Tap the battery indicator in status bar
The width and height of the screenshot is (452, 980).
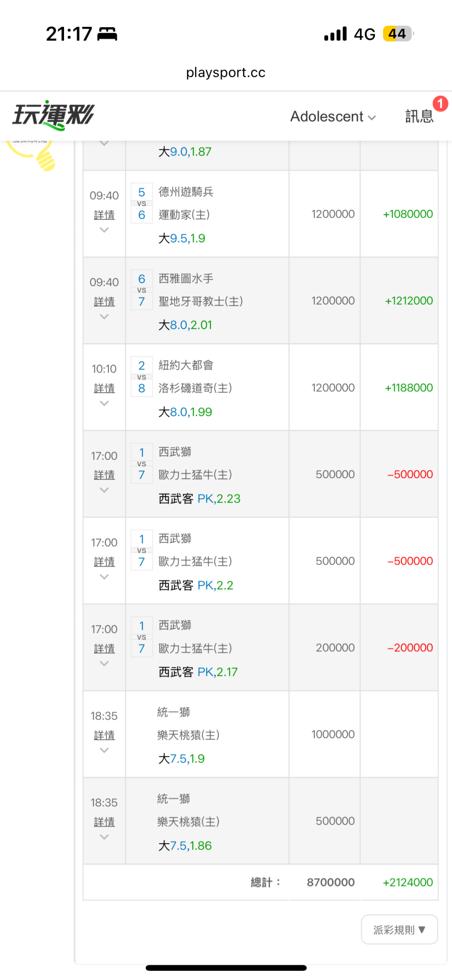tap(398, 34)
